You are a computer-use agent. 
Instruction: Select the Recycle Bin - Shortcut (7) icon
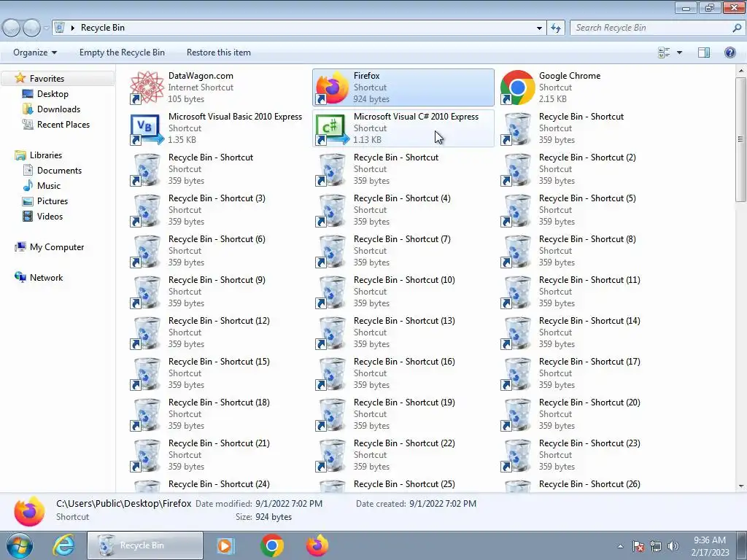pyautogui.click(x=332, y=251)
